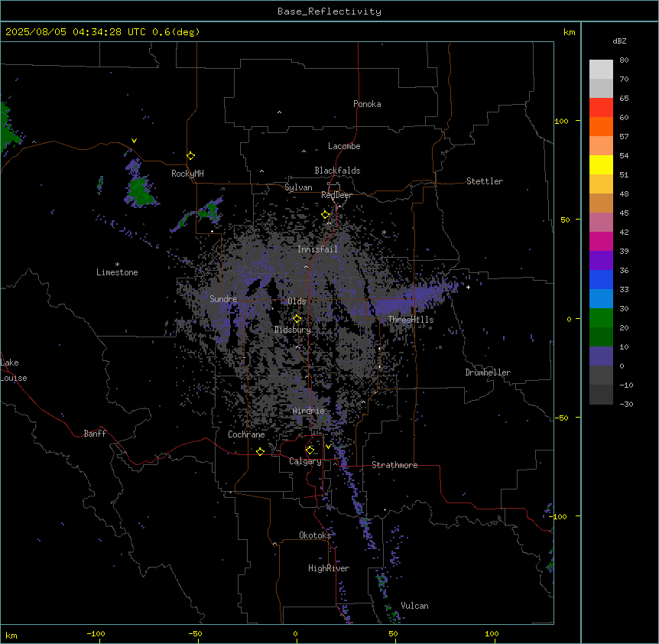Choose the slate-purple swatch between 10 and 0

tap(601, 356)
